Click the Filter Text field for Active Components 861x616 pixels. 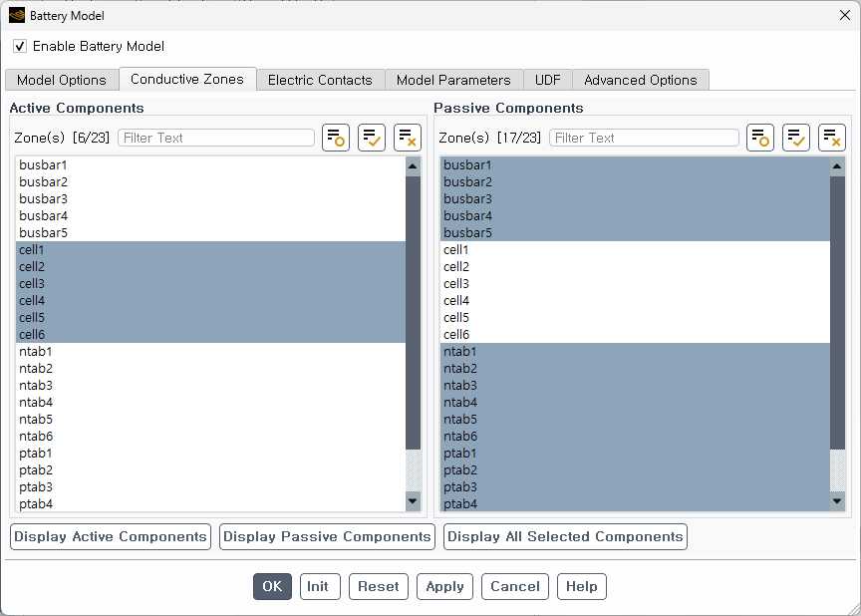216,138
